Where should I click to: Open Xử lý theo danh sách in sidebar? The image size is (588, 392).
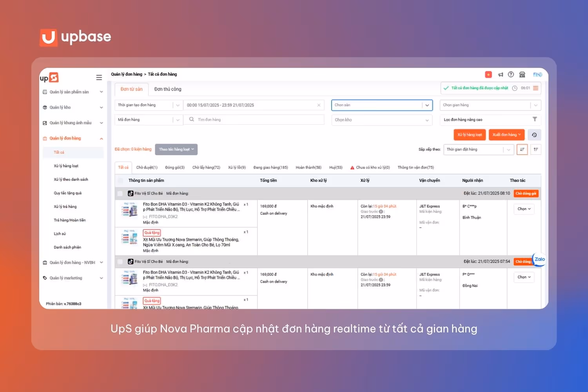[71, 180]
